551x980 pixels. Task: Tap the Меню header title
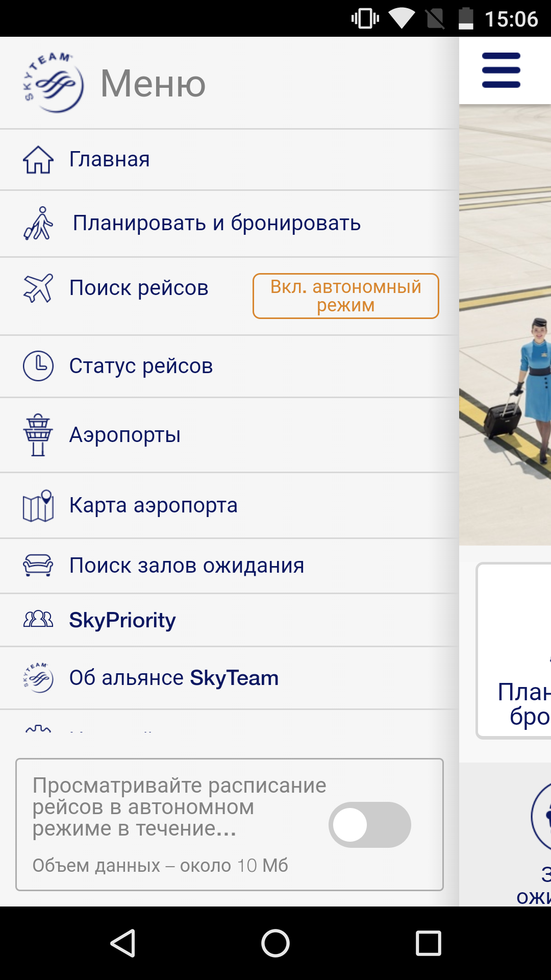click(153, 83)
